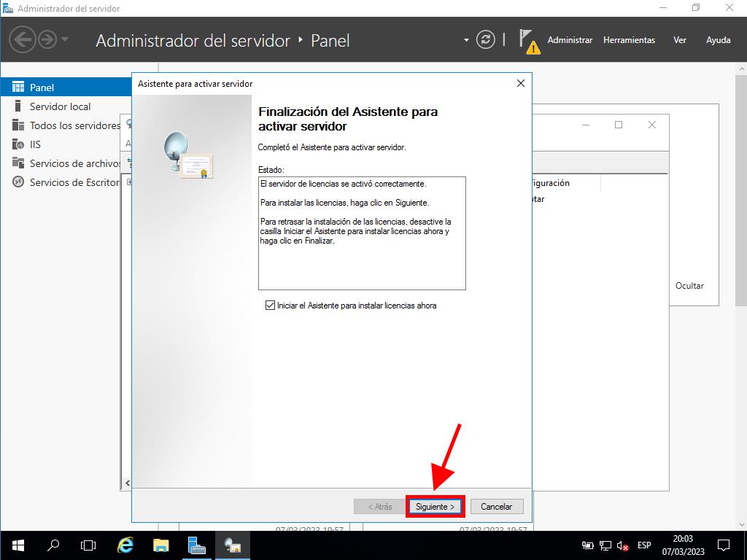Open the notifications flag with warning
The image size is (747, 560).
529,41
